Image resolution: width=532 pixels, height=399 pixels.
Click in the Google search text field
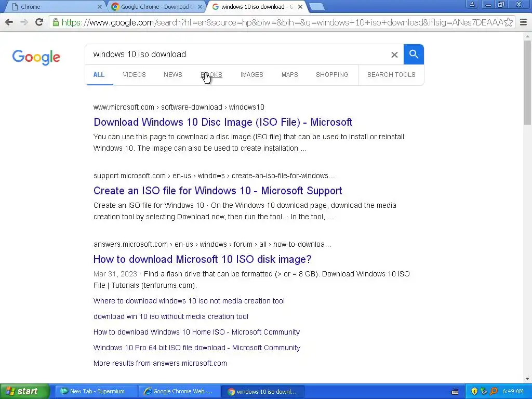(x=237, y=54)
